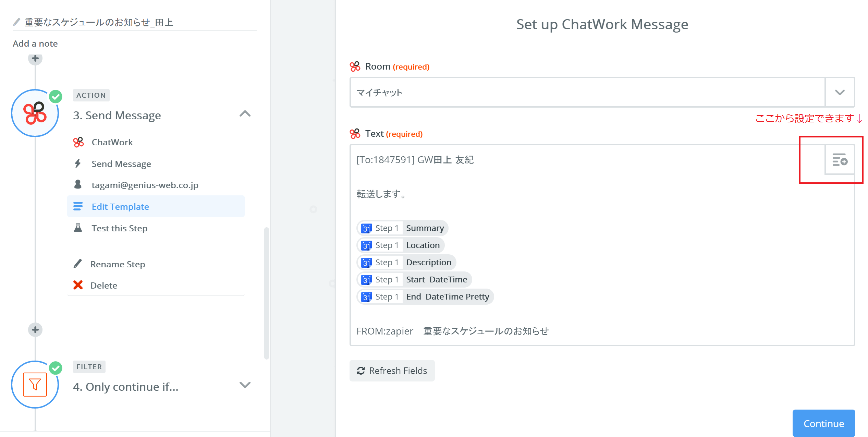Click the FROM:zapier footer text line
Viewport: 868px width, 437px height.
tap(452, 331)
